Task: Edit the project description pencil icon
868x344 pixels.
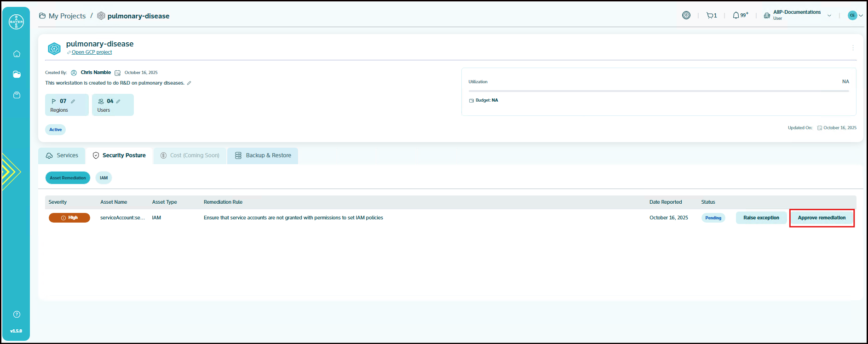Action: click(x=189, y=83)
